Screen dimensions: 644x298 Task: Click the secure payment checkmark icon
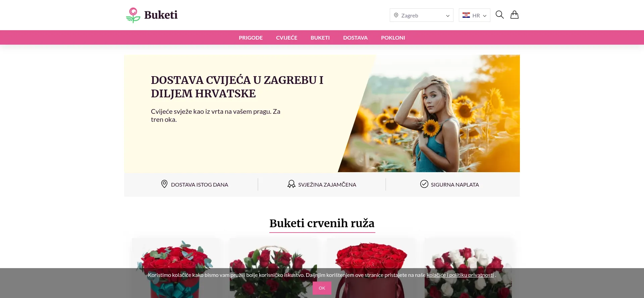[424, 184]
